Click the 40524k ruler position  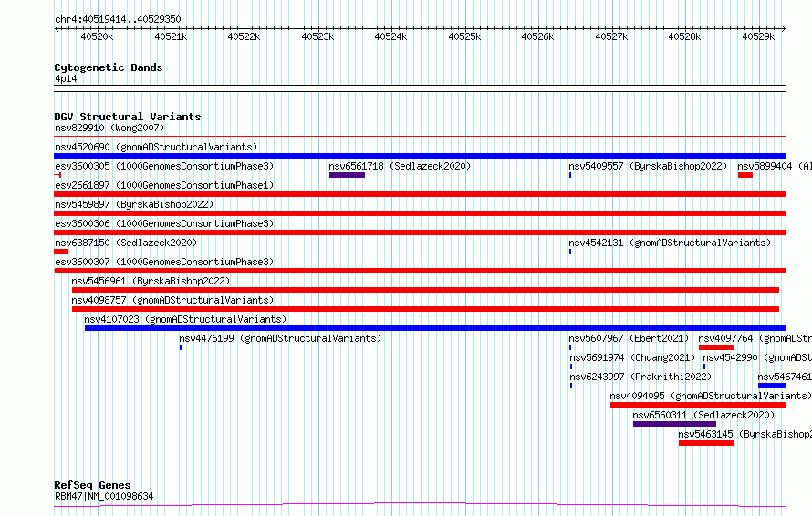click(x=391, y=36)
